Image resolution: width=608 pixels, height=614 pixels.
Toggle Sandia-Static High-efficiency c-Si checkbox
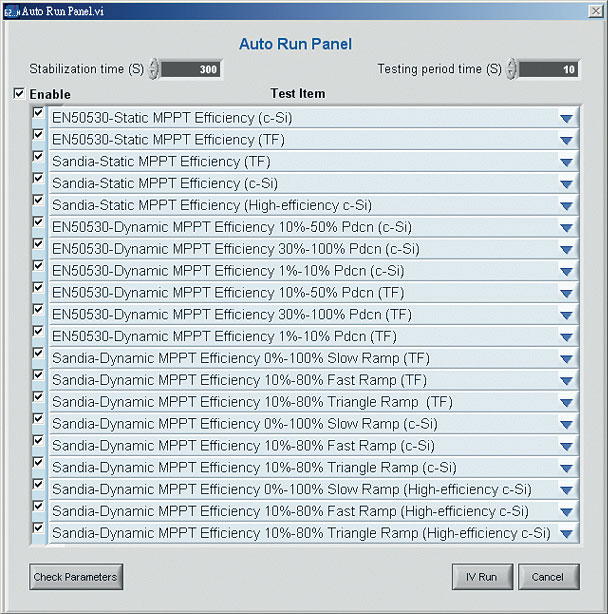pyautogui.click(x=38, y=200)
